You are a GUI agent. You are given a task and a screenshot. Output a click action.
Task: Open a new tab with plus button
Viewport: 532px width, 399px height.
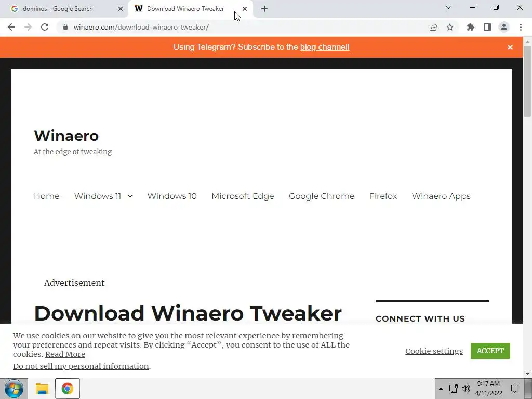click(264, 9)
